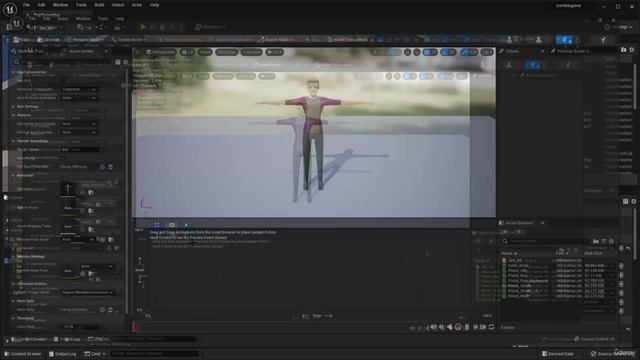Collapse the Meta Data section
640x360 pixels.
pyautogui.click(x=14, y=301)
